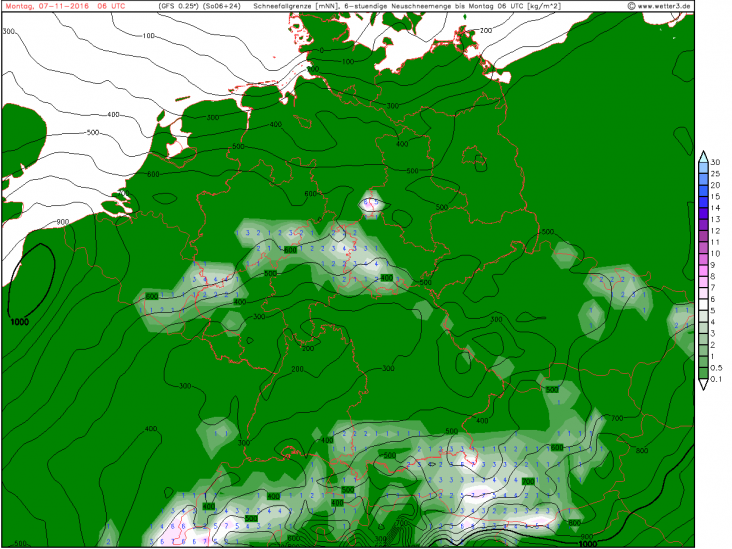Viewport: 732px width, 549px height.
Task: Pick the 10 value on the legend scale
Action: click(717, 253)
